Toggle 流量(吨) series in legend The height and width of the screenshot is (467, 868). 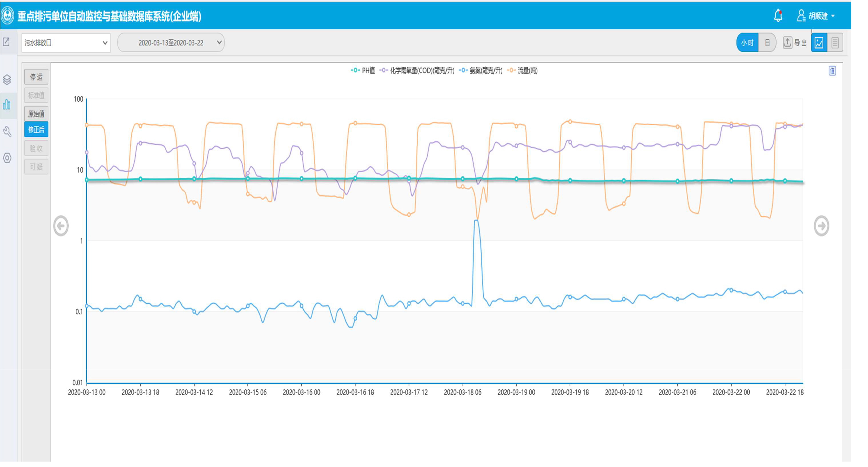click(523, 70)
